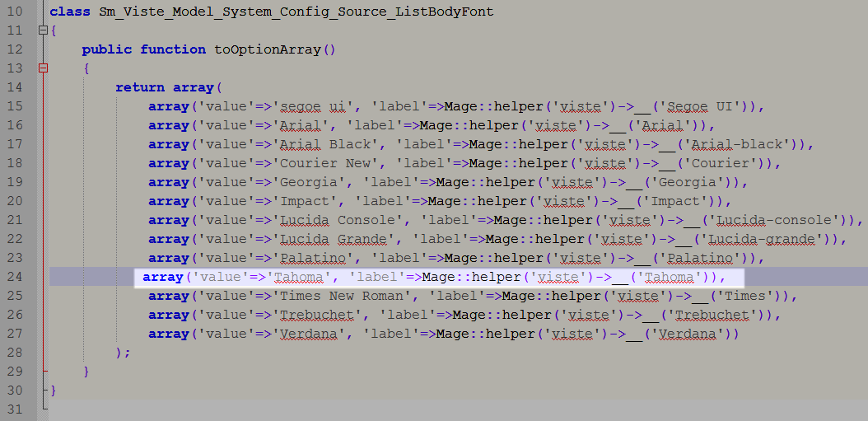Click the class name Sm_Viste_Model_System_Config_Source_ListBodyFont
The image size is (868, 421).
[x=296, y=12]
